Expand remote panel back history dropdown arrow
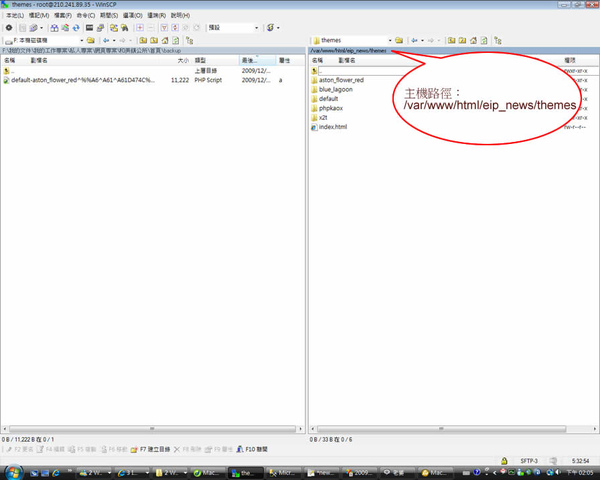Image resolution: width=600 pixels, height=480 pixels. (422, 40)
